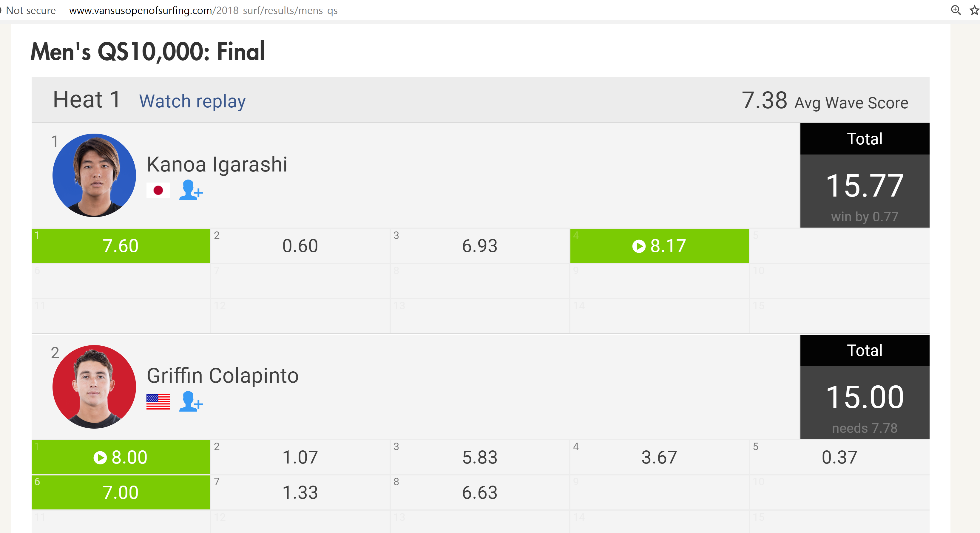Screen dimensions: 980x533
Task: Click the Kanoa Igarashi name
Action: pos(217,164)
